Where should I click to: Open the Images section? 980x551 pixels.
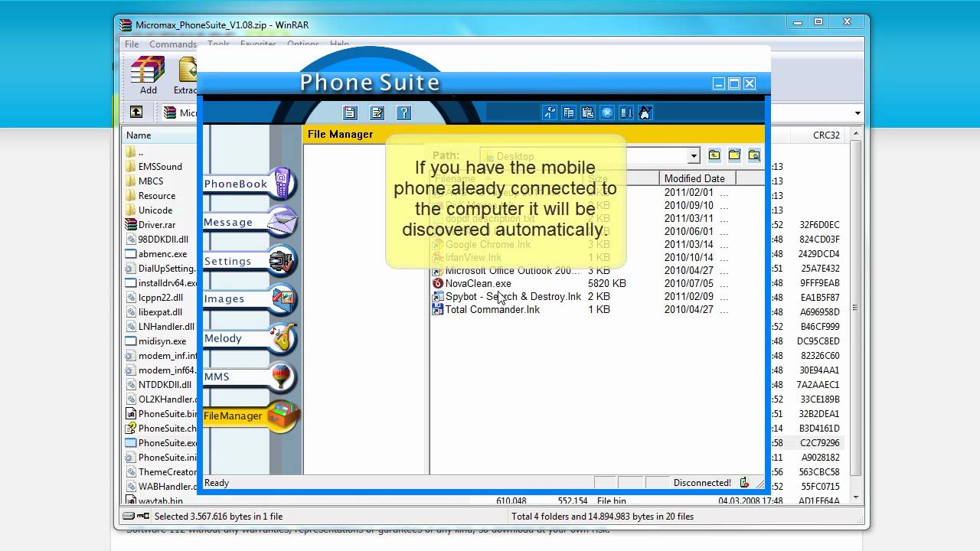[249, 299]
